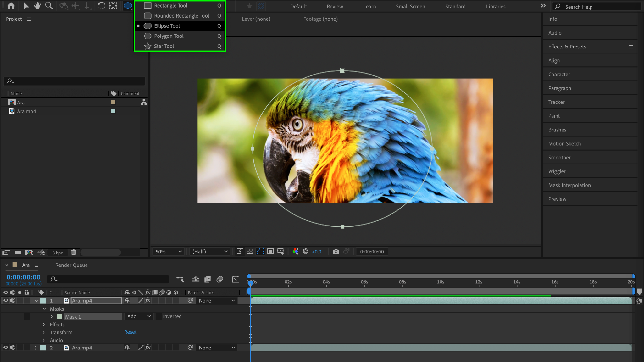Take a snapshot with camera icon
Image resolution: width=644 pixels, height=362 pixels.
(x=336, y=252)
